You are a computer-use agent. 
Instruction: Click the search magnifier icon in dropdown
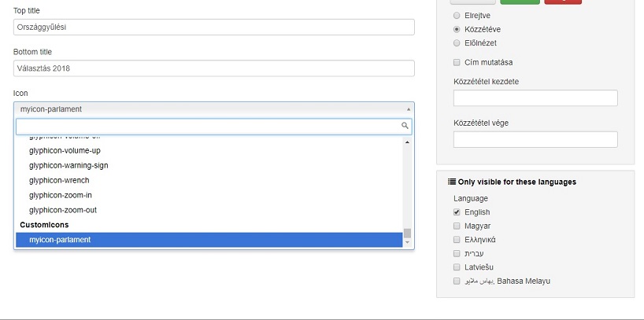click(x=405, y=126)
